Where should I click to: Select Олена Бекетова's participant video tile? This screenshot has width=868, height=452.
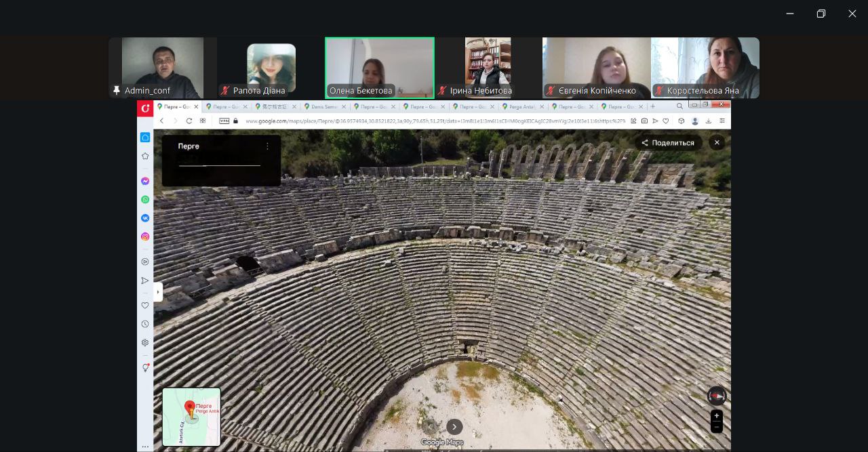point(380,68)
